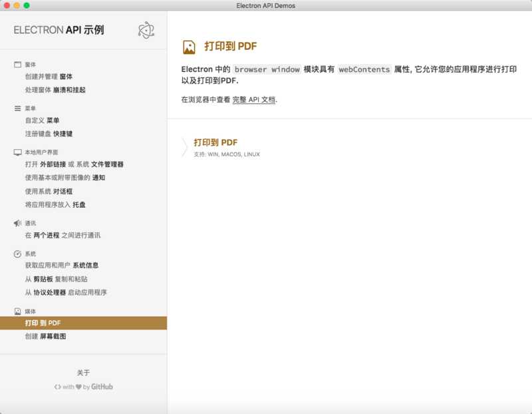Click the 窗体 window category icon

(18, 65)
